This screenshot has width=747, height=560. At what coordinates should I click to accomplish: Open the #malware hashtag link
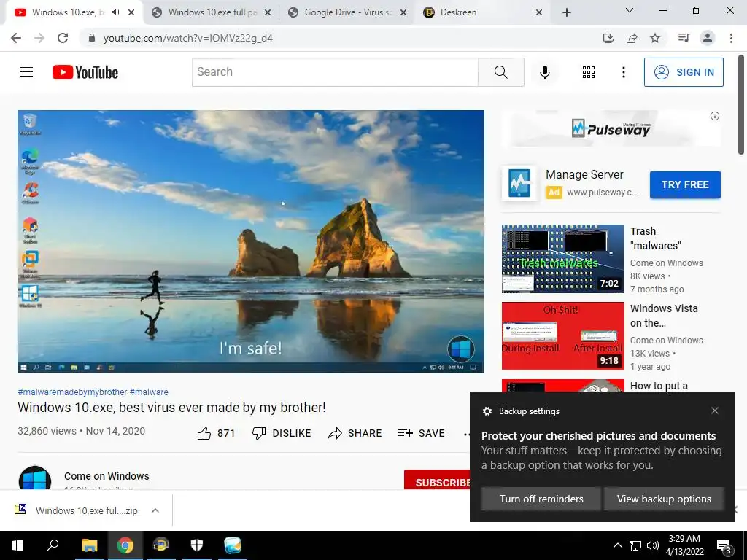tap(149, 392)
